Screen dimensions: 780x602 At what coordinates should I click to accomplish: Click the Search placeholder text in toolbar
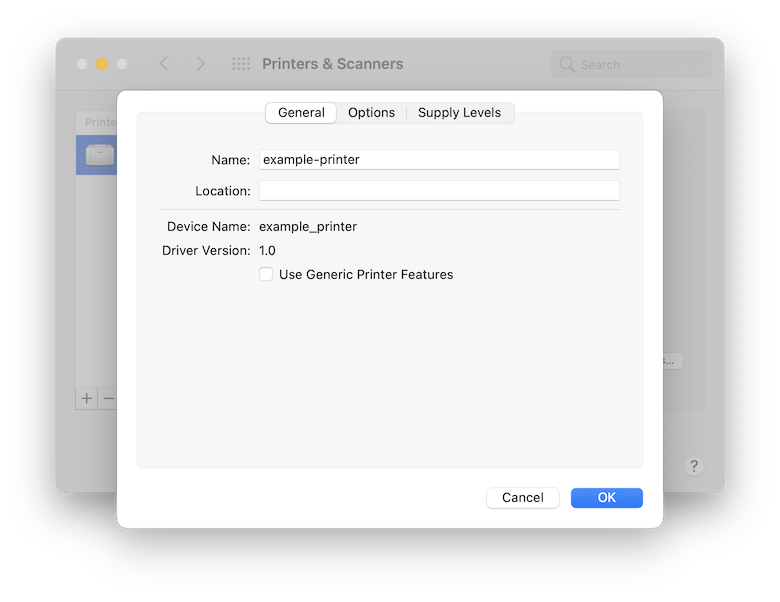tap(600, 65)
